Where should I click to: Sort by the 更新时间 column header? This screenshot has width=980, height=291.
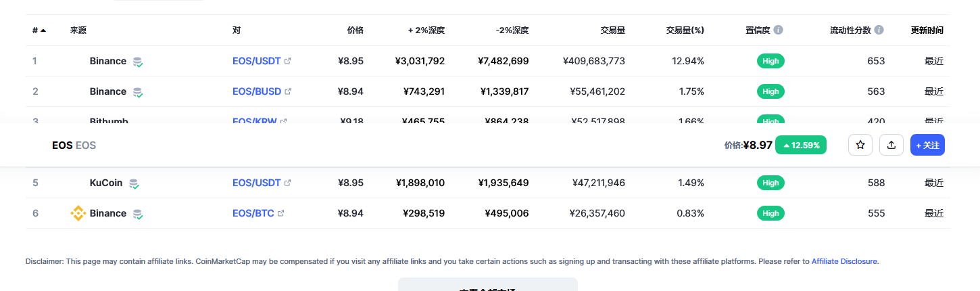click(x=927, y=30)
